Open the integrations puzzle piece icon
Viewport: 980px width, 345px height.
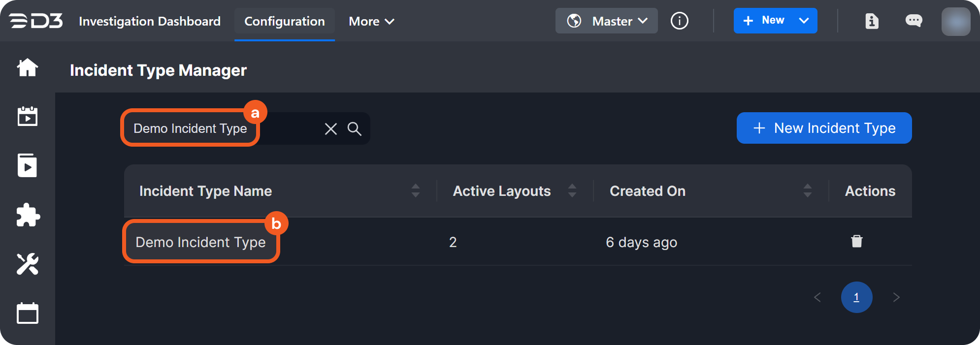tap(28, 215)
